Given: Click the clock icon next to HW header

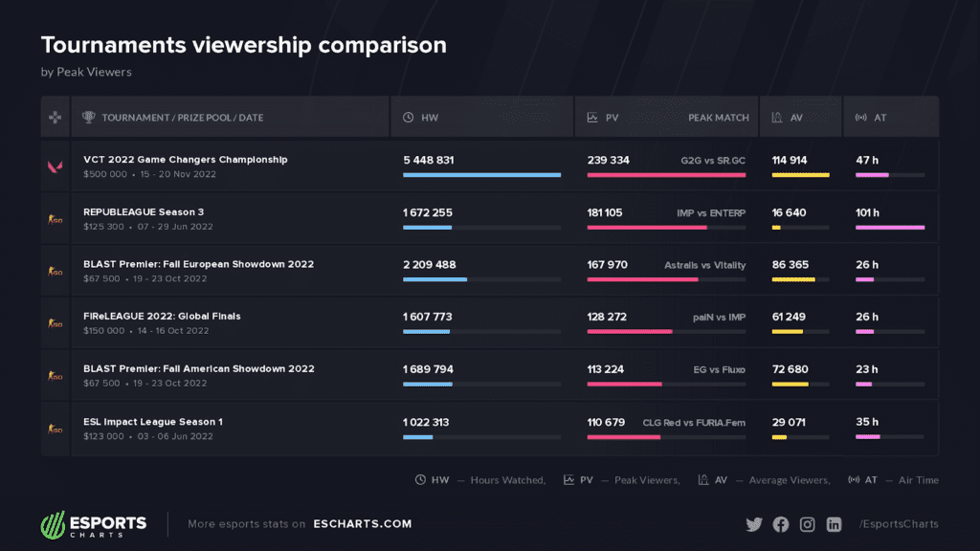Looking at the screenshot, I should [408, 118].
